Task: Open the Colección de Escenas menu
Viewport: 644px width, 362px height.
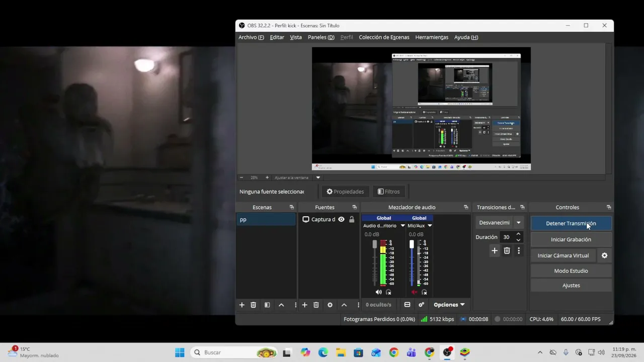Action: pos(384,37)
